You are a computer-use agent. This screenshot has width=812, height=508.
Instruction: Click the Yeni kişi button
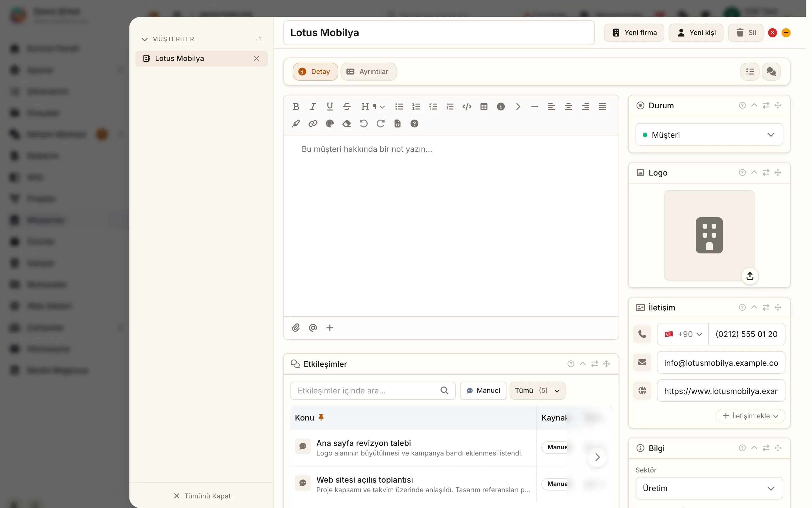[696, 32]
